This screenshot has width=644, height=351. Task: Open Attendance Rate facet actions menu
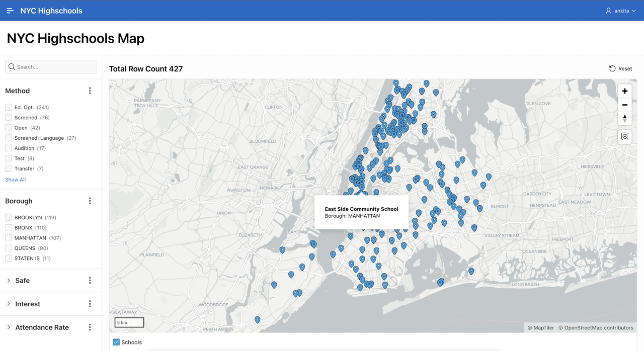tap(90, 327)
